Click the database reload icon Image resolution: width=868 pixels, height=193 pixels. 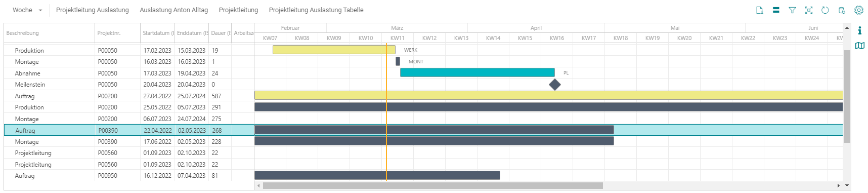click(842, 10)
